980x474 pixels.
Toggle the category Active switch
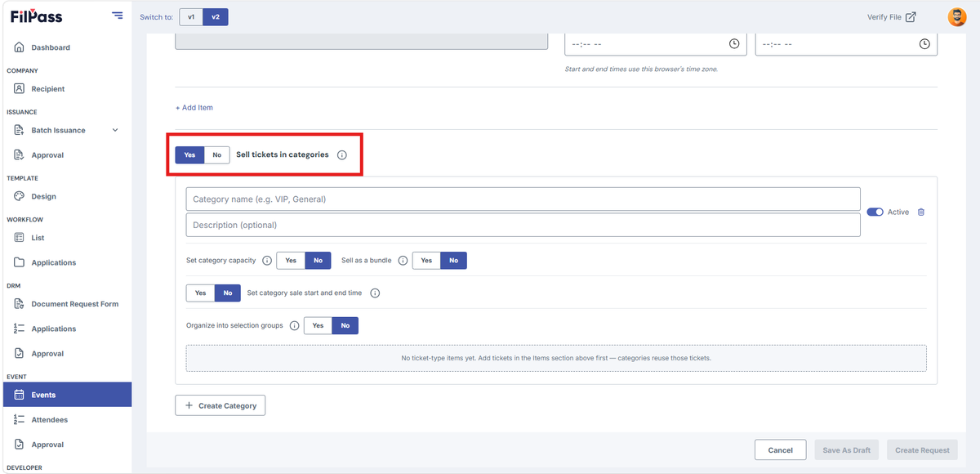(x=875, y=212)
